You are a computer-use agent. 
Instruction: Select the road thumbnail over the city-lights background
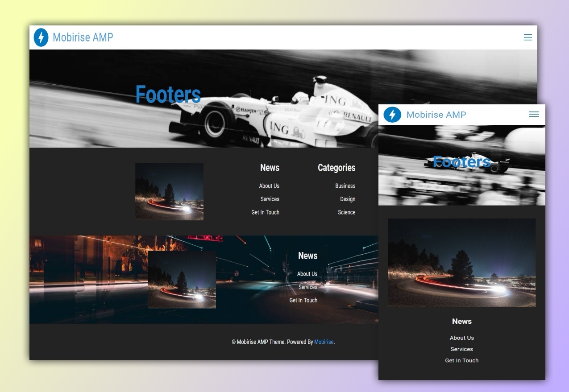pos(182,280)
